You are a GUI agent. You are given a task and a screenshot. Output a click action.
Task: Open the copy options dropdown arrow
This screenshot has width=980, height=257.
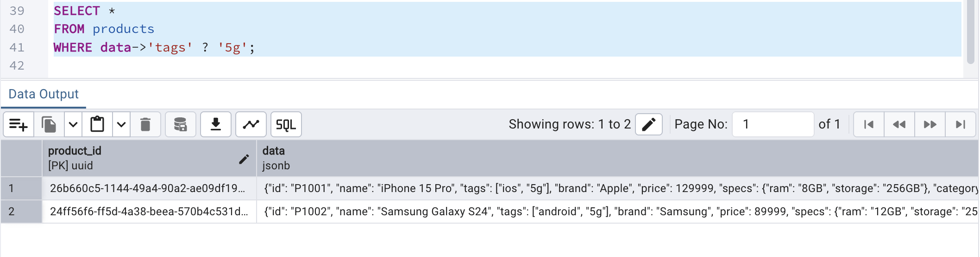[x=73, y=124]
